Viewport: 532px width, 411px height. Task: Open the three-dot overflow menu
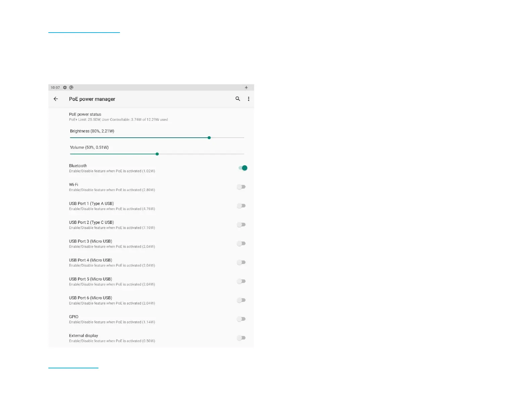249,99
